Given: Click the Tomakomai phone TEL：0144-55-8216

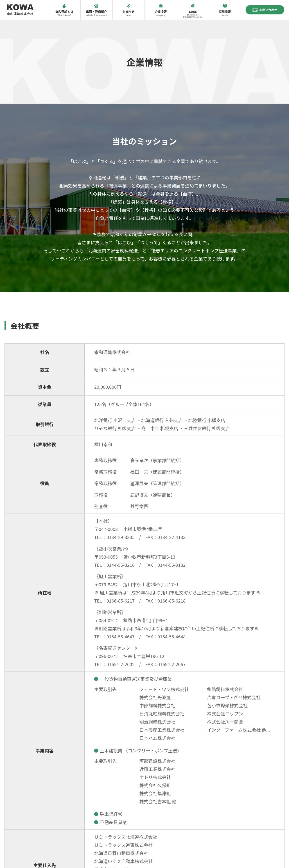Looking at the screenshot, I should 114,565.
